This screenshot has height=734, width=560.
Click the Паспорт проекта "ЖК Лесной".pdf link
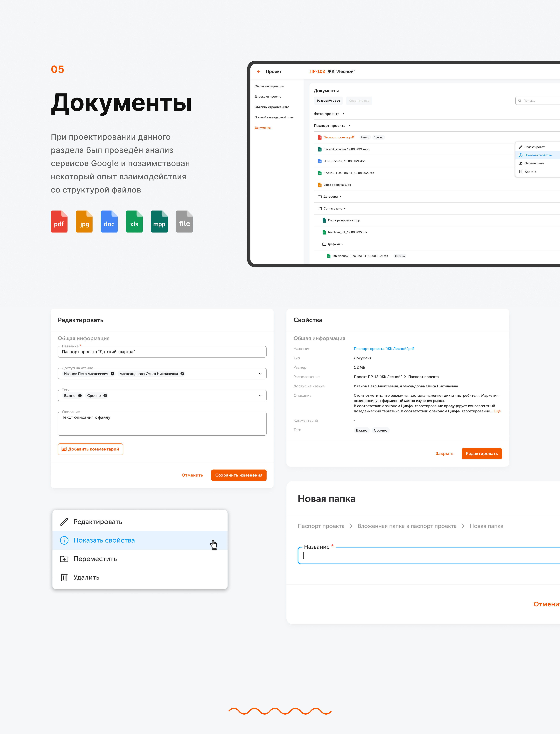(x=383, y=348)
